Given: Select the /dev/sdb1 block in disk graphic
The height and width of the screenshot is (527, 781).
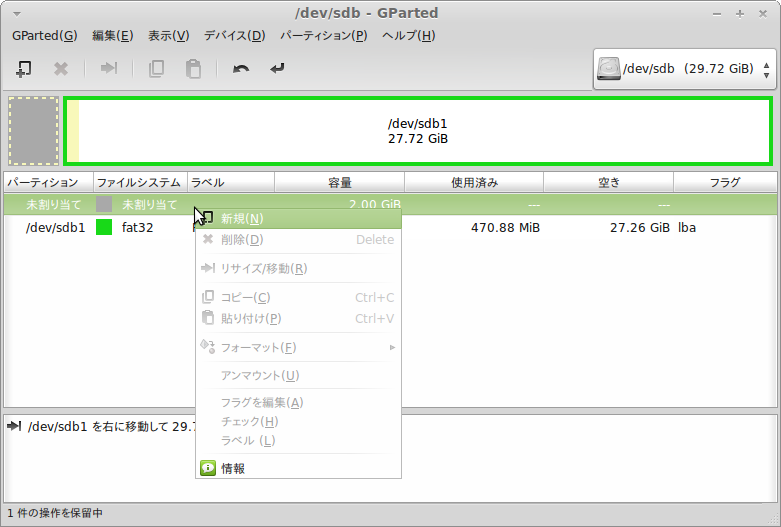Looking at the screenshot, I should tap(418, 132).
